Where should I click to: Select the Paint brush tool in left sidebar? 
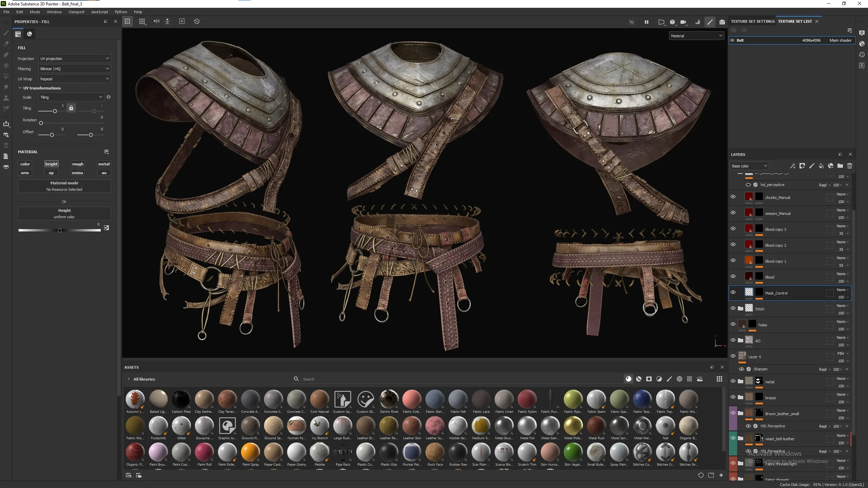pyautogui.click(x=6, y=33)
